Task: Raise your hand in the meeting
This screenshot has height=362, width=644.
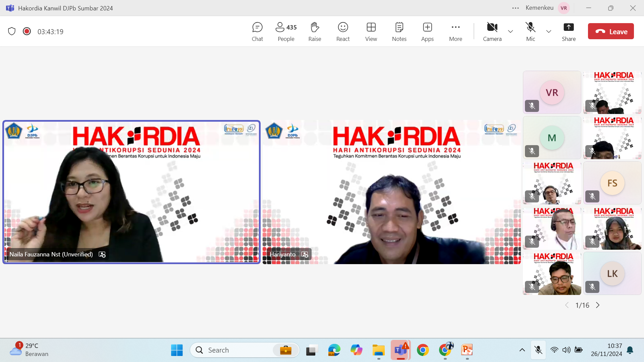Action: pyautogui.click(x=315, y=32)
